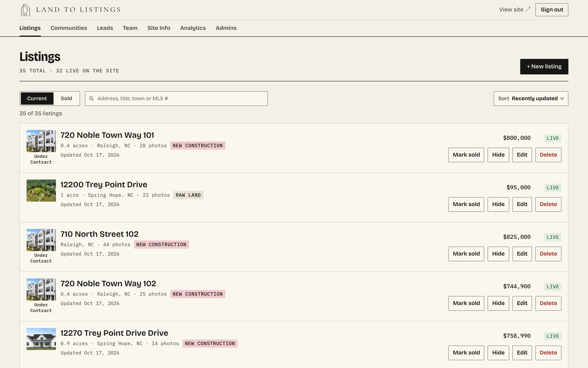Delete 12200 Trey Point Drive

(548, 204)
